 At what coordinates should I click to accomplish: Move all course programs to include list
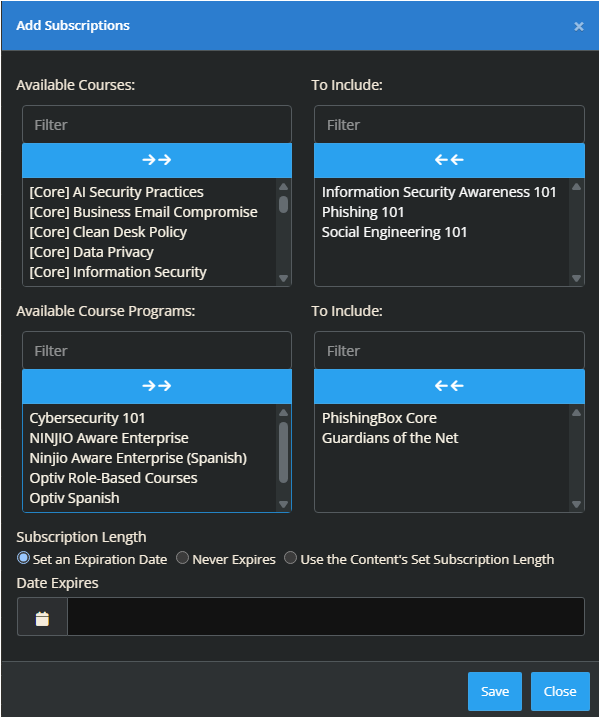point(157,386)
